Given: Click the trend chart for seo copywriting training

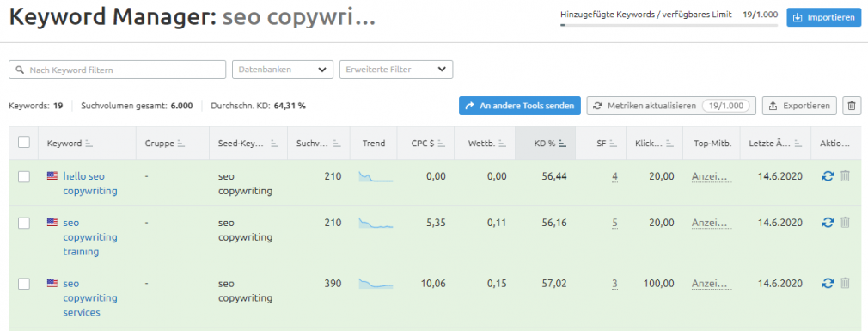Looking at the screenshot, I should (376, 223).
